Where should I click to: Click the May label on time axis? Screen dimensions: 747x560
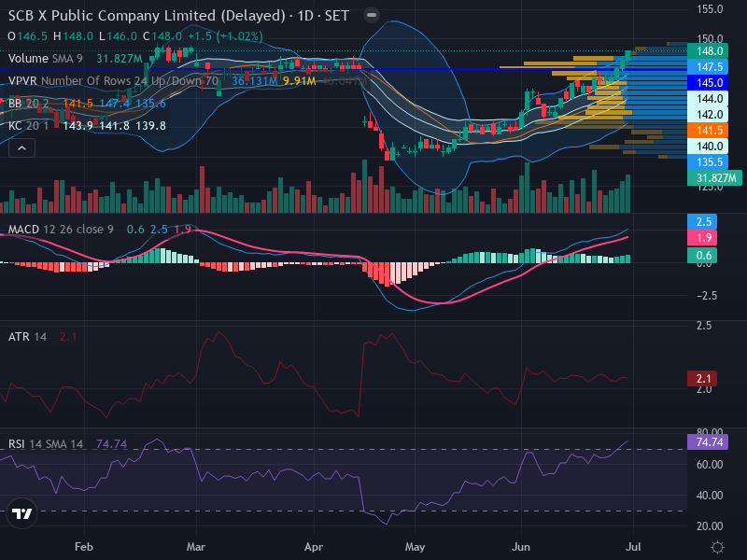click(415, 547)
